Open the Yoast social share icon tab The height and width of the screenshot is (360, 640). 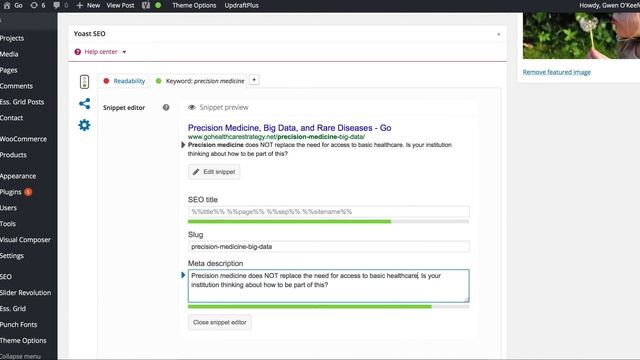pyautogui.click(x=84, y=103)
